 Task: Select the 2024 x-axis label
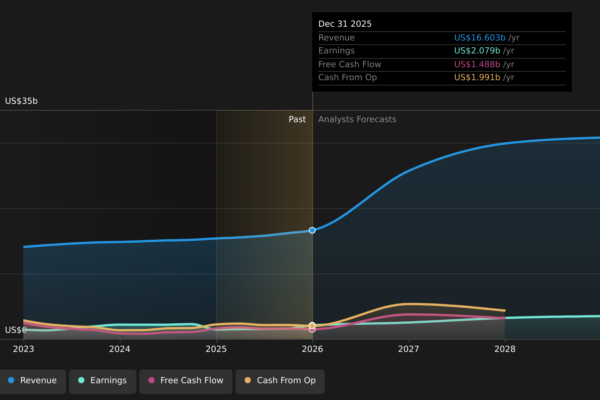(120, 349)
